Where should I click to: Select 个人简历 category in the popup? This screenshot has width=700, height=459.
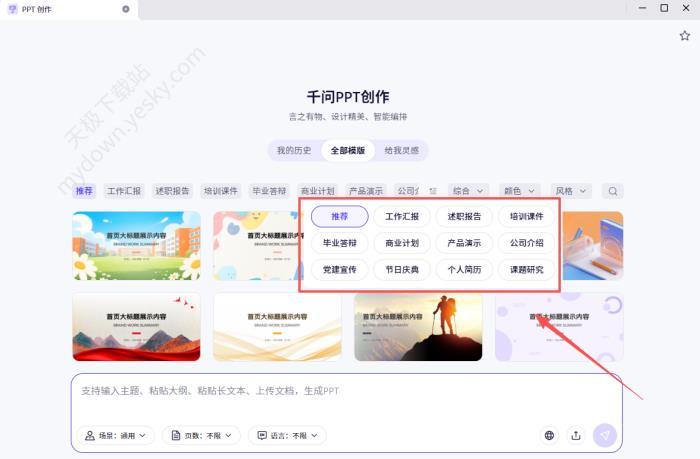click(464, 270)
